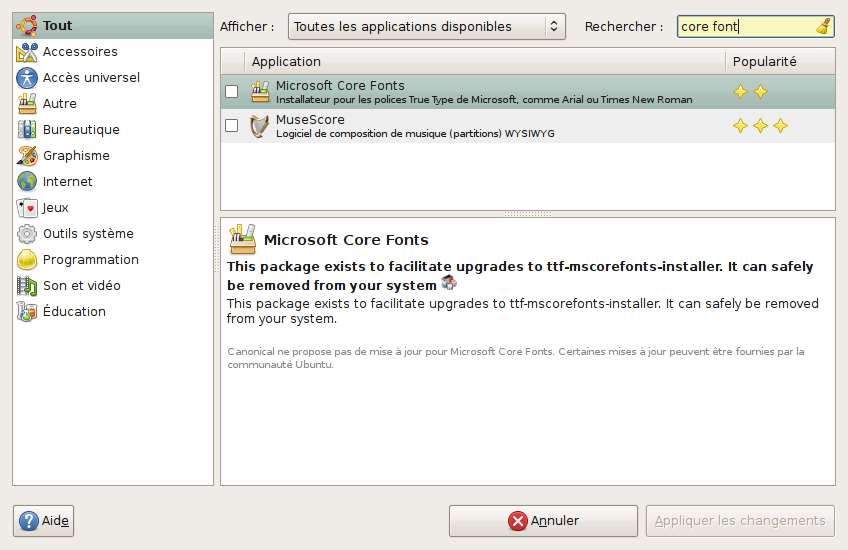Click the Aide question mark icon
This screenshot has width=848, height=550.
(29, 521)
